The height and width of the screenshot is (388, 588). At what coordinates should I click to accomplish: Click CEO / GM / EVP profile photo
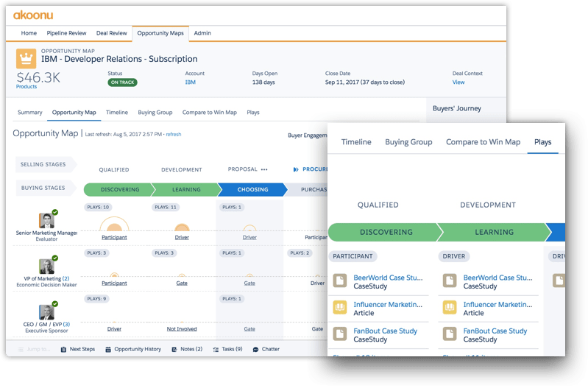[x=46, y=312]
